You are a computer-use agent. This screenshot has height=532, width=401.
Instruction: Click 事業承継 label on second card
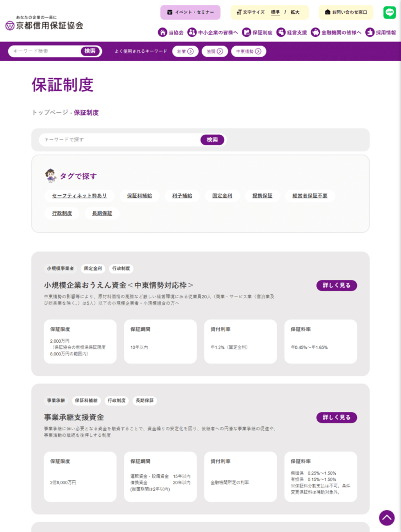point(56,401)
